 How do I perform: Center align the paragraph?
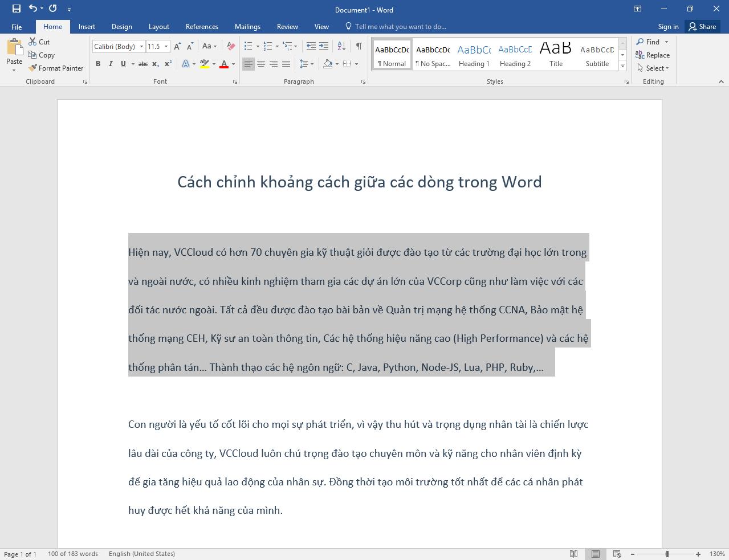261,64
